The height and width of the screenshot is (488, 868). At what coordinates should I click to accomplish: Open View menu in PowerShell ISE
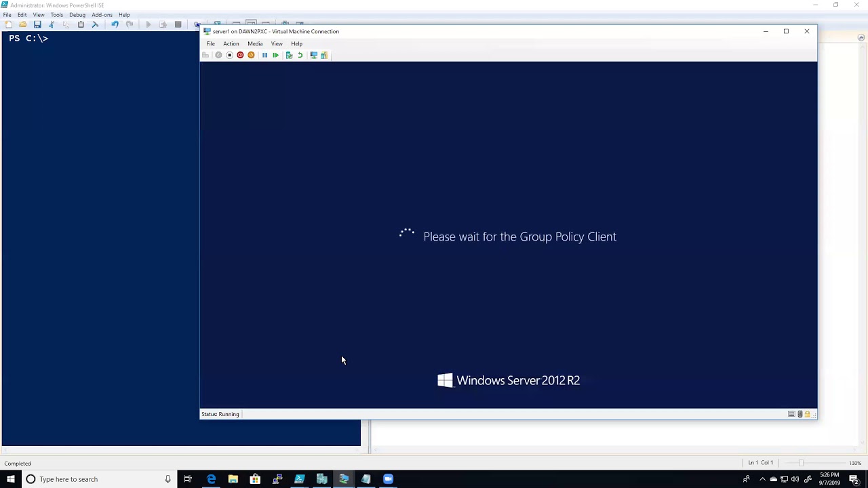coord(39,15)
